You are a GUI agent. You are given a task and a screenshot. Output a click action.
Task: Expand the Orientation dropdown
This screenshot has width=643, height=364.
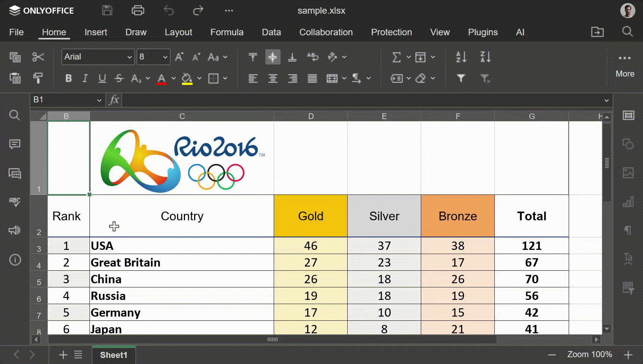(x=344, y=57)
